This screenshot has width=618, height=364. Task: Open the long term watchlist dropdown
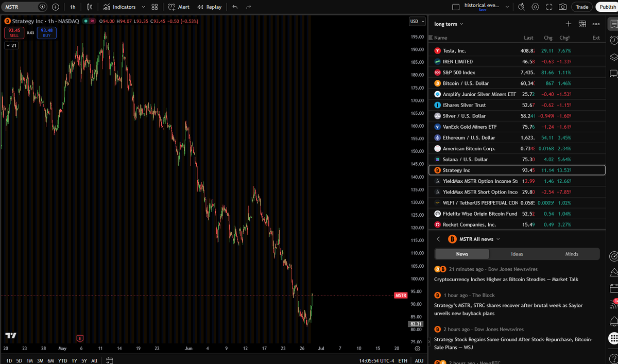(x=449, y=24)
